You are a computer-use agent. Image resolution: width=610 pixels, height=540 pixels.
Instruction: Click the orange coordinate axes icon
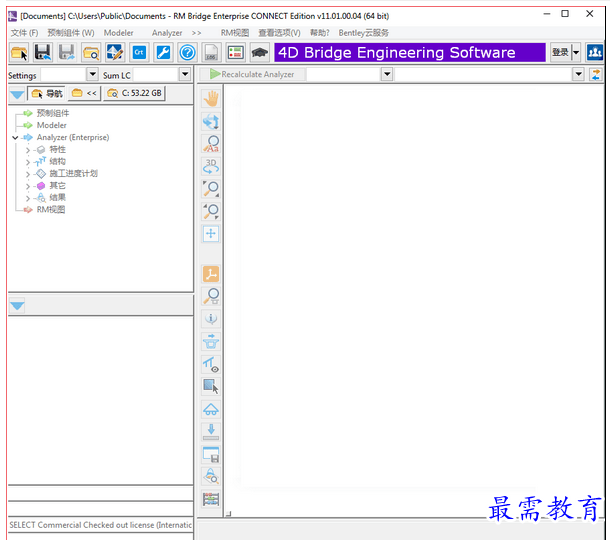pos(211,274)
